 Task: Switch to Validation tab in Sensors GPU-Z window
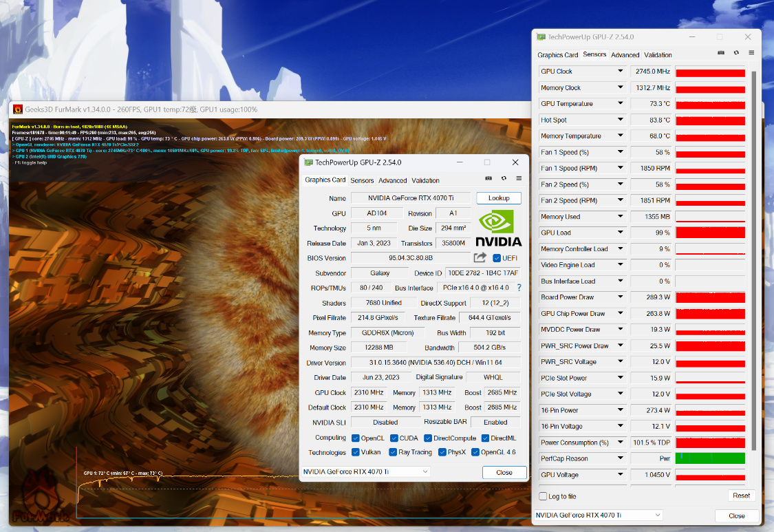(658, 55)
